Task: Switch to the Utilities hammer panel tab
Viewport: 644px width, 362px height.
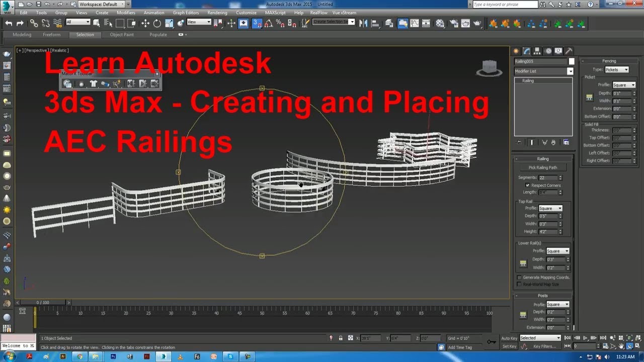Action: coord(569,51)
